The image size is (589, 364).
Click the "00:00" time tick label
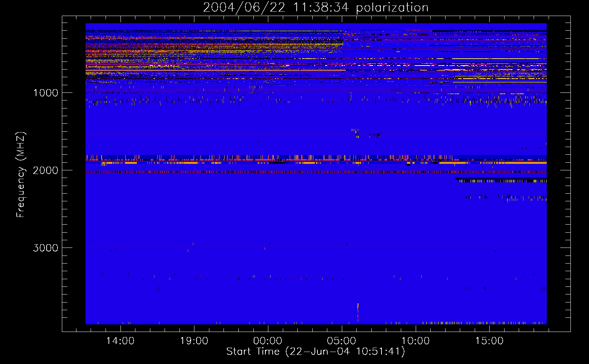pyautogui.click(x=268, y=341)
